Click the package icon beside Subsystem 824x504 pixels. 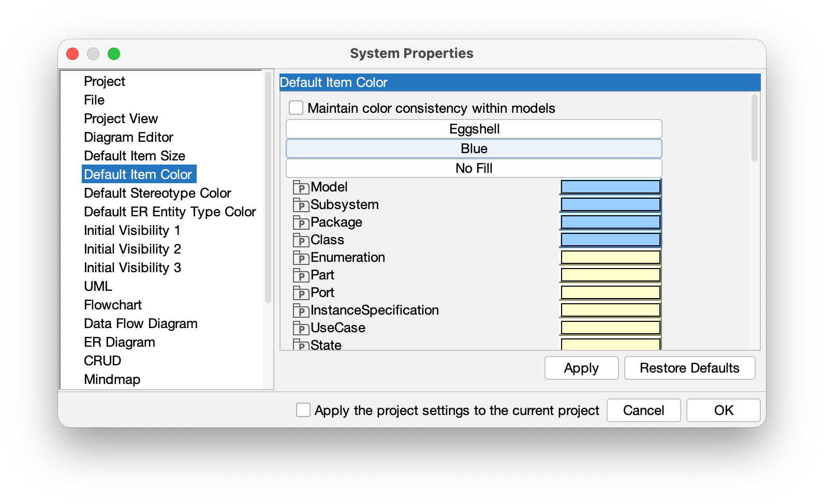301,204
